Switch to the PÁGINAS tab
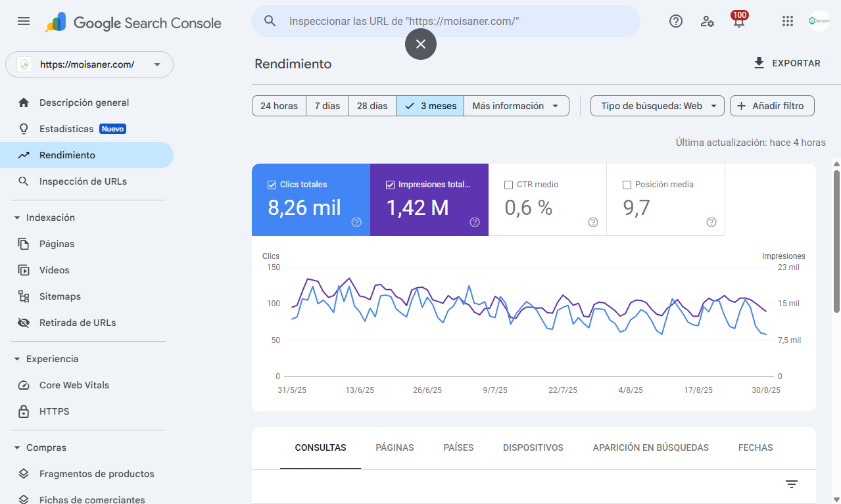This screenshot has height=504, width=841. [x=395, y=447]
